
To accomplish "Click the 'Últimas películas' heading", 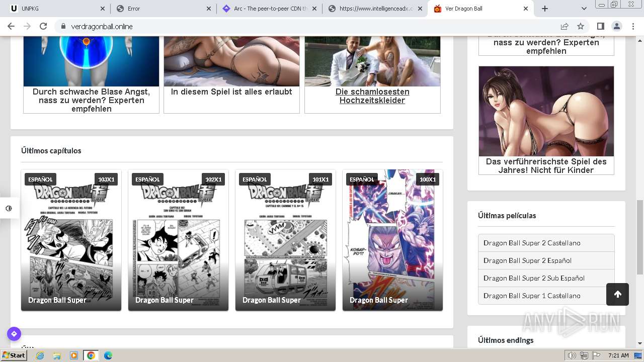I will click(x=507, y=215).
